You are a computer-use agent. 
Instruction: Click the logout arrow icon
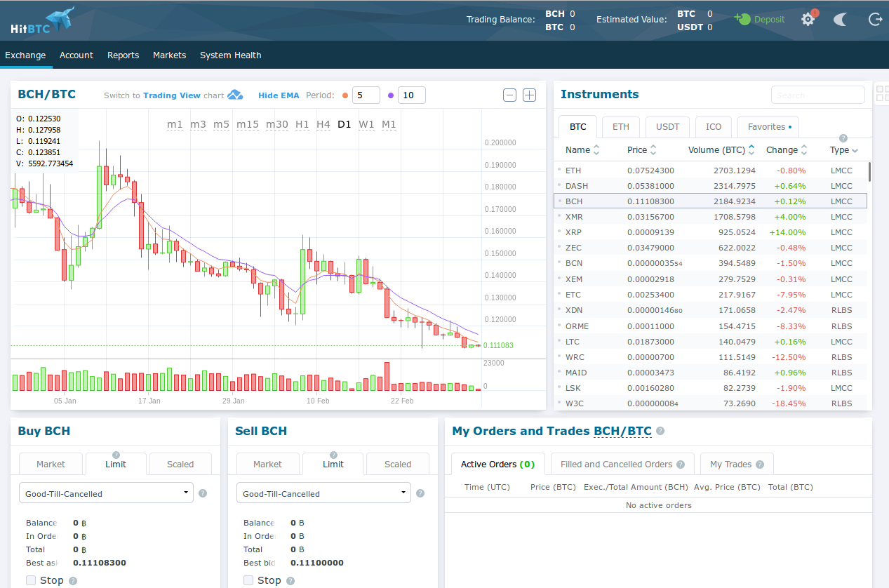[x=875, y=20]
